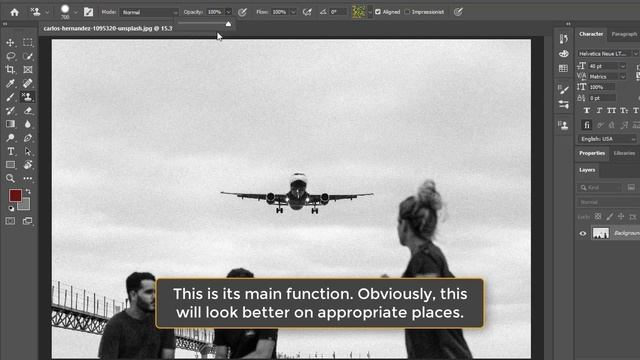Open the brush preset picker dropdown

[x=76, y=12]
